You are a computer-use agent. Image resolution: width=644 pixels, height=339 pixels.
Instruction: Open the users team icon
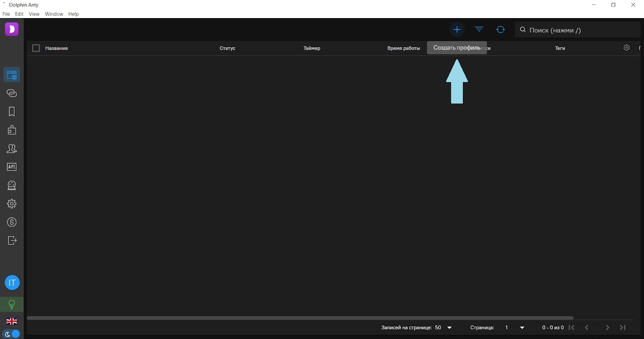point(12,149)
